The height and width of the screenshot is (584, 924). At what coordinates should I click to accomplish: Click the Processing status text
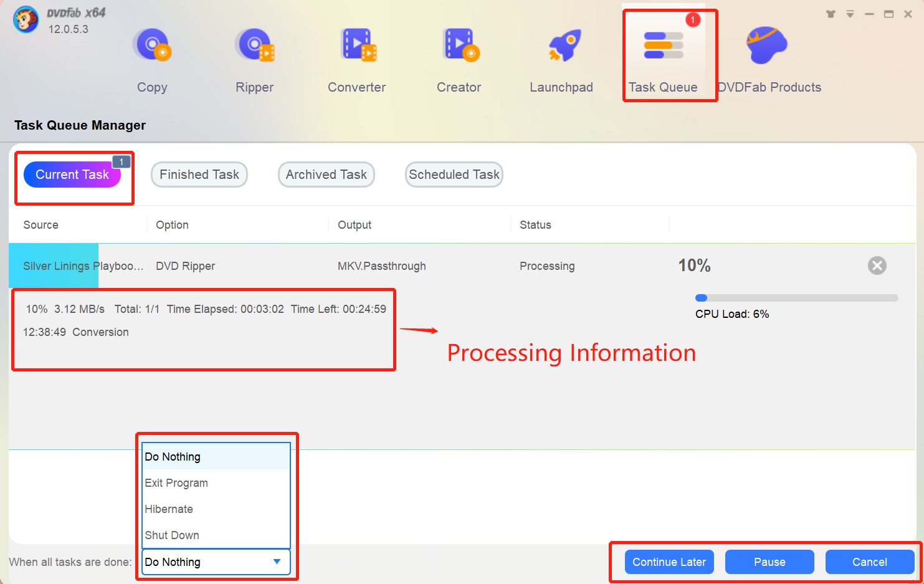pyautogui.click(x=547, y=266)
